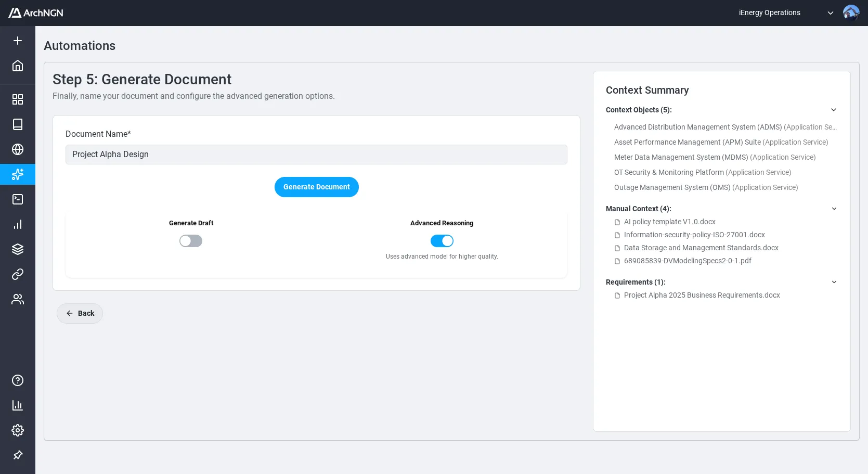This screenshot has width=868, height=474.
Task: Select the Automations sparkle icon
Action: 18,174
